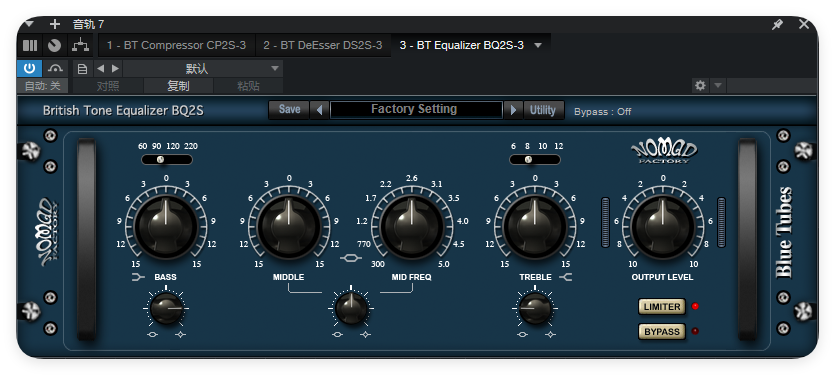Switch to BT DeEsser DS2S-3 tab
The width and height of the screenshot is (835, 375).
(323, 45)
